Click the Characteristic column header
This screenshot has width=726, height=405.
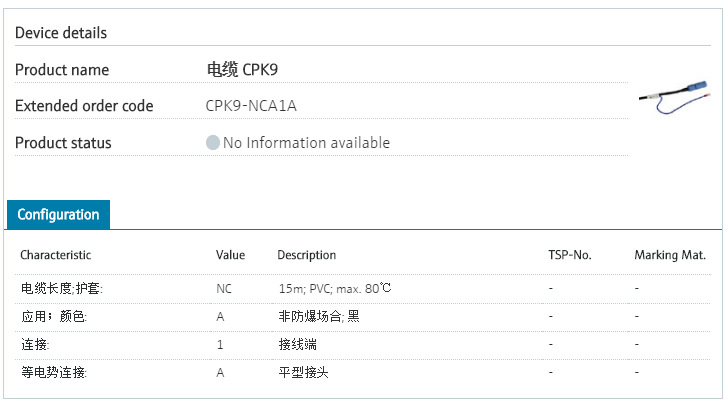tap(55, 255)
